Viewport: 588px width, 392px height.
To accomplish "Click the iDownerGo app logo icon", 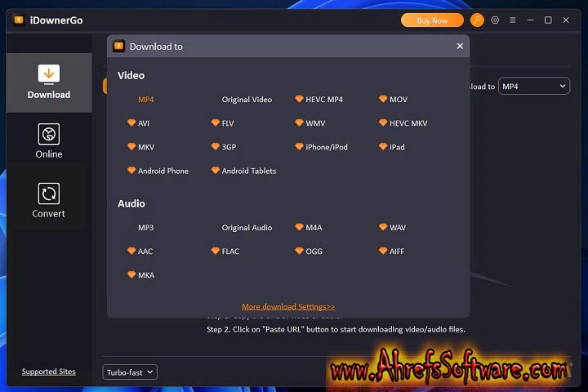I will 19,20.
